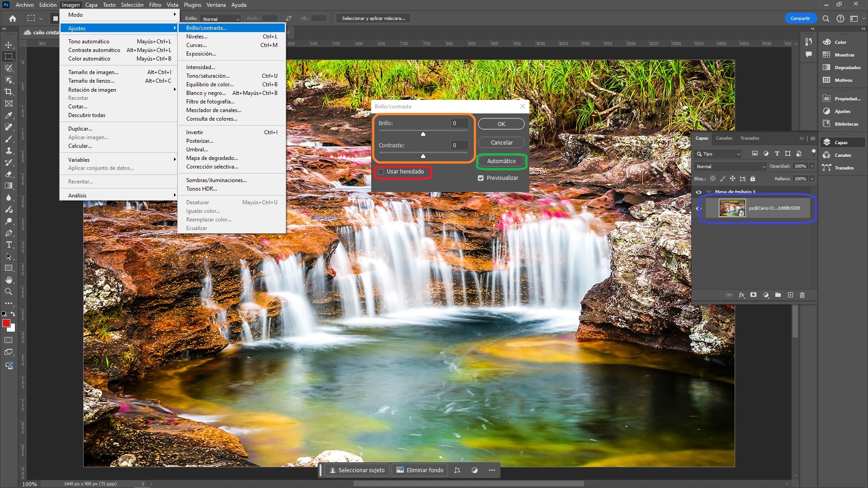This screenshot has width=868, height=488.
Task: Select the Clone Stamp tool
Action: 9,150
